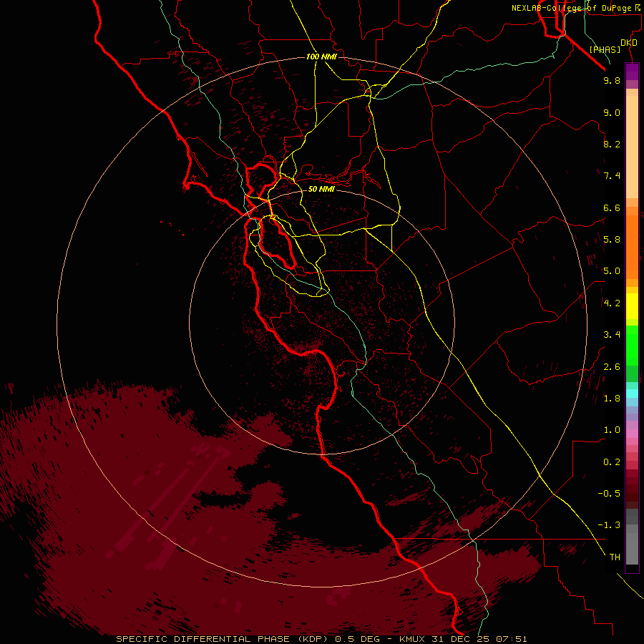Click the -0.5 scale value
This screenshot has width=644, height=644.
609,494
